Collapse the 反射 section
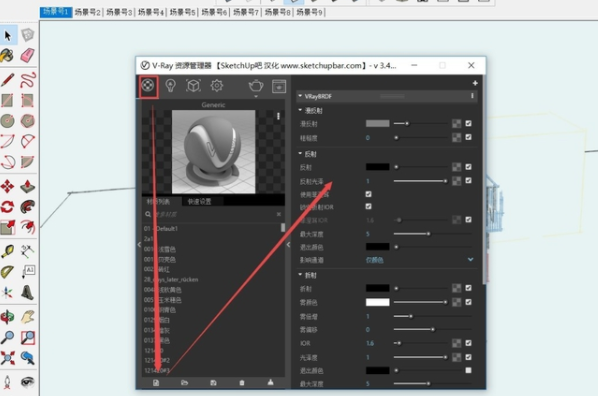598x396 pixels. click(x=300, y=153)
